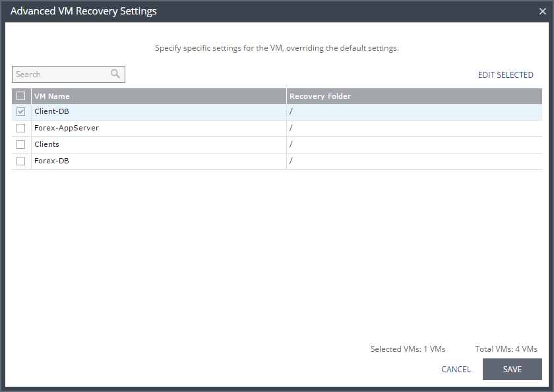Click the search magnifier icon

coord(115,74)
